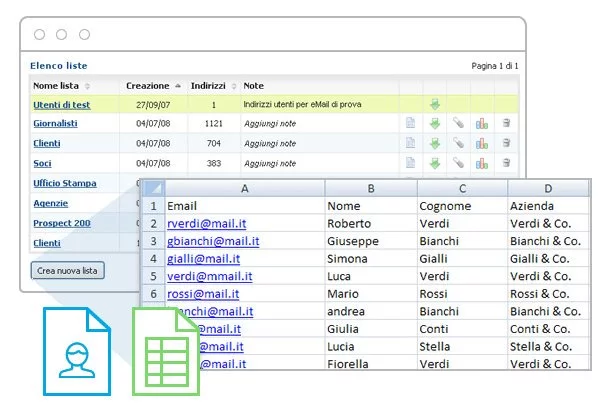Viewport: 611px width, 411px height.
Task: Select spreadsheet column B header
Action: (x=369, y=187)
